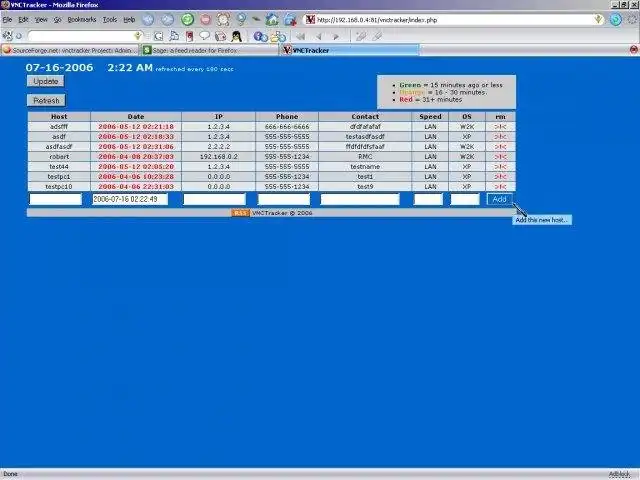Viewport: 640px width, 480px height.
Task: Click the Google G toolbar icon
Action: point(158,36)
